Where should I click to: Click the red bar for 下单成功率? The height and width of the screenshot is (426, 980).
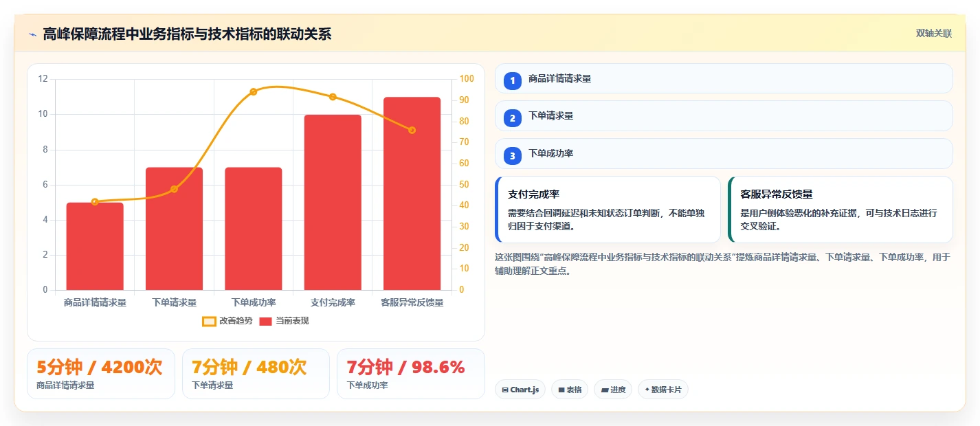click(254, 229)
